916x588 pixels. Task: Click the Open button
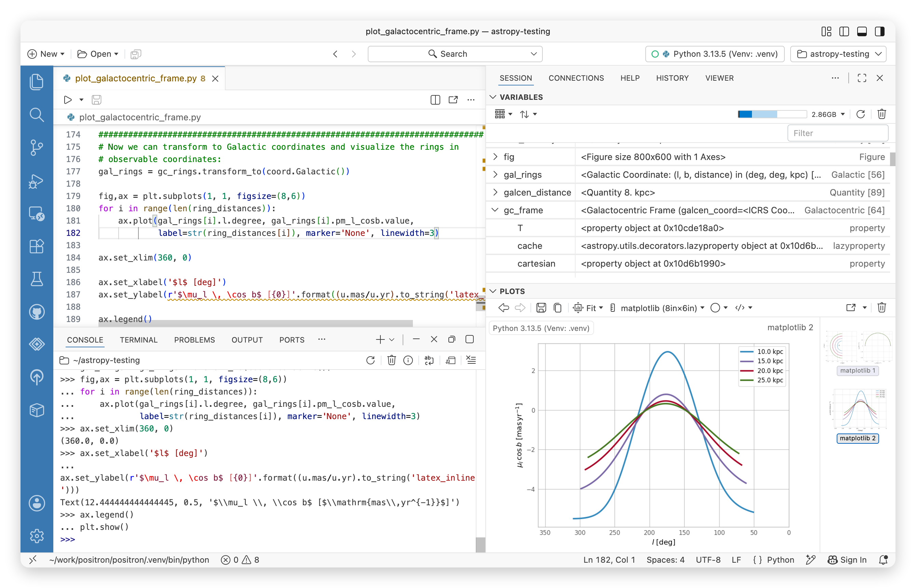coord(98,54)
